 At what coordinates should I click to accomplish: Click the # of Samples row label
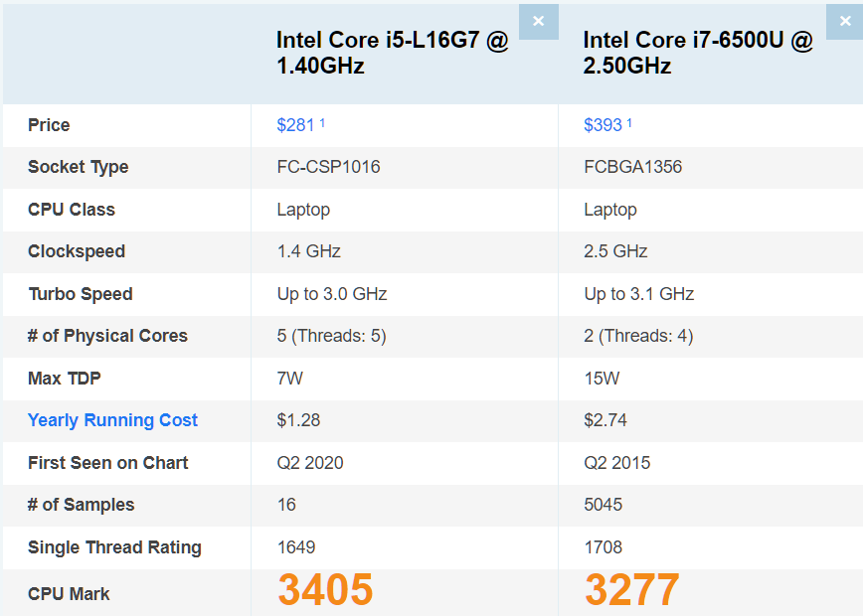pos(81,505)
